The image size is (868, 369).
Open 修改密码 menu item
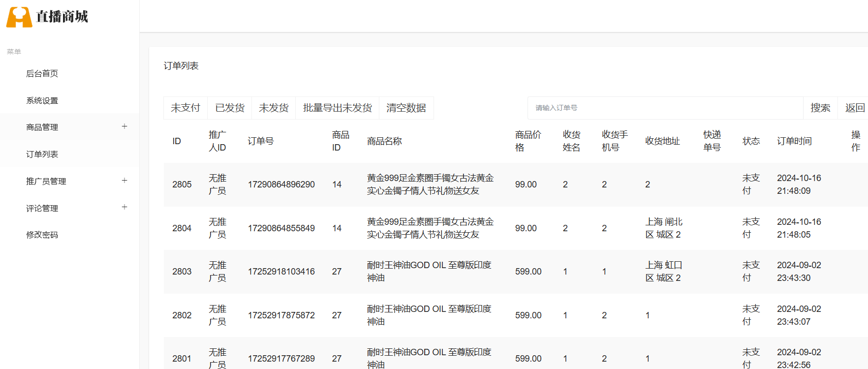tap(42, 235)
